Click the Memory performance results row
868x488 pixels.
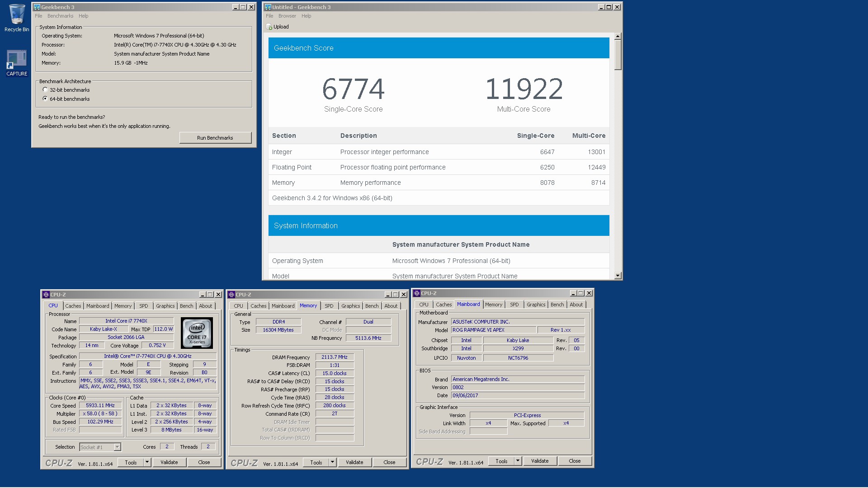tap(439, 183)
